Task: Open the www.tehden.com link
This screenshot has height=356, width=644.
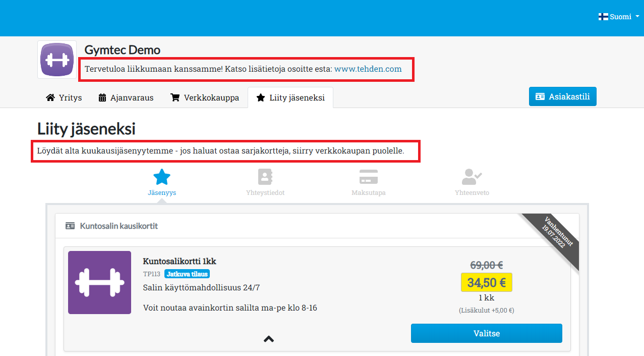Action: (368, 69)
